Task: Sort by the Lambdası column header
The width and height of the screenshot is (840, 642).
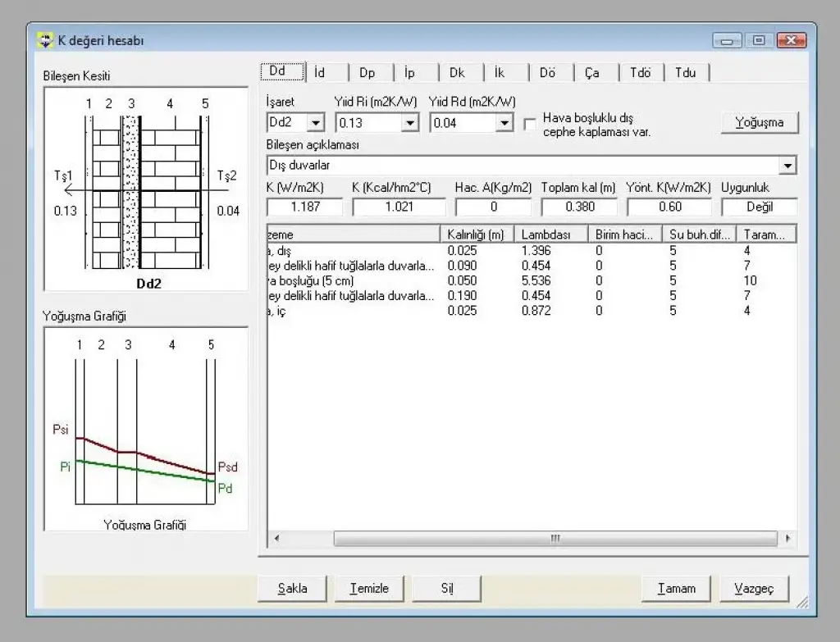Action: [x=550, y=234]
